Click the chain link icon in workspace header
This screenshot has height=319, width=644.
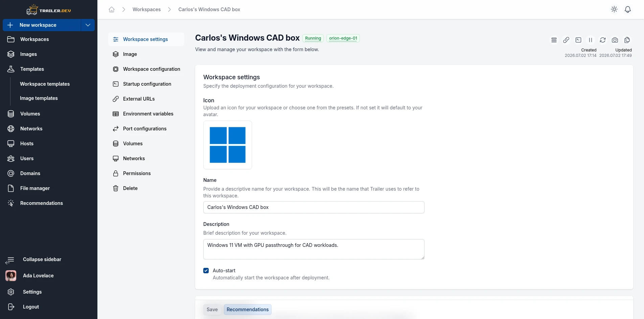[x=566, y=40]
